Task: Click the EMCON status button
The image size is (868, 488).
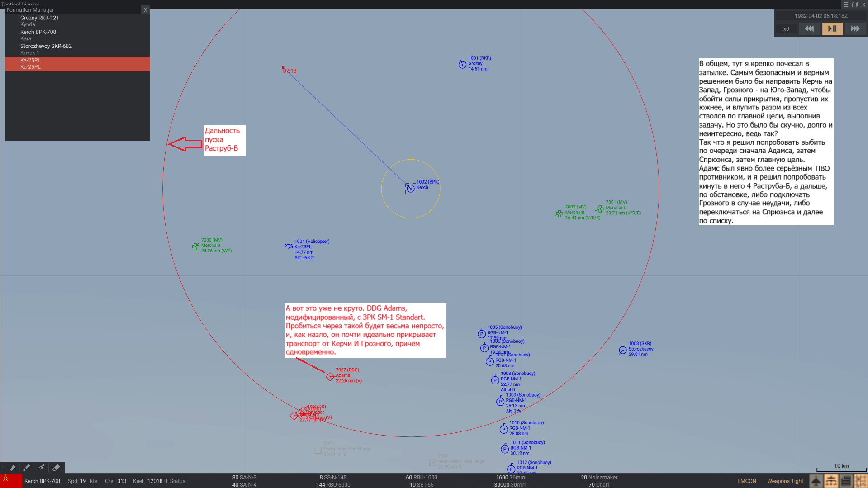Action: 746,481
